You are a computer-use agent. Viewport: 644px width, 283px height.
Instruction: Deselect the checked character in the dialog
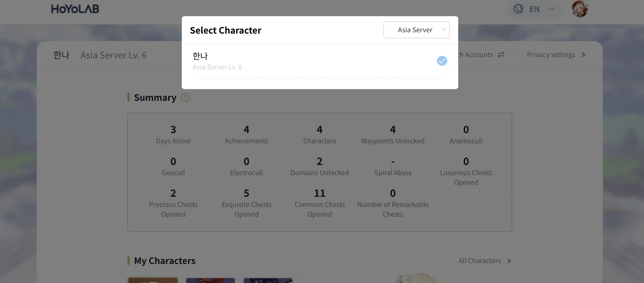441,61
